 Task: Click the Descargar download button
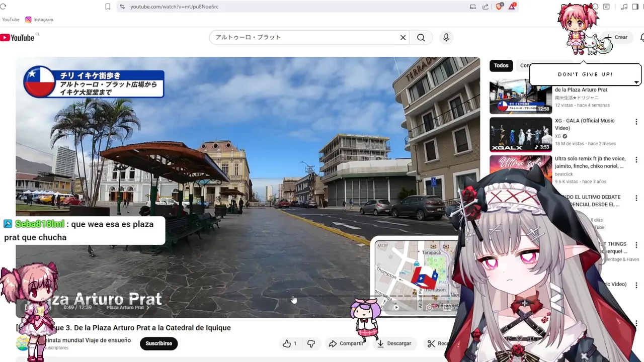coord(394,343)
